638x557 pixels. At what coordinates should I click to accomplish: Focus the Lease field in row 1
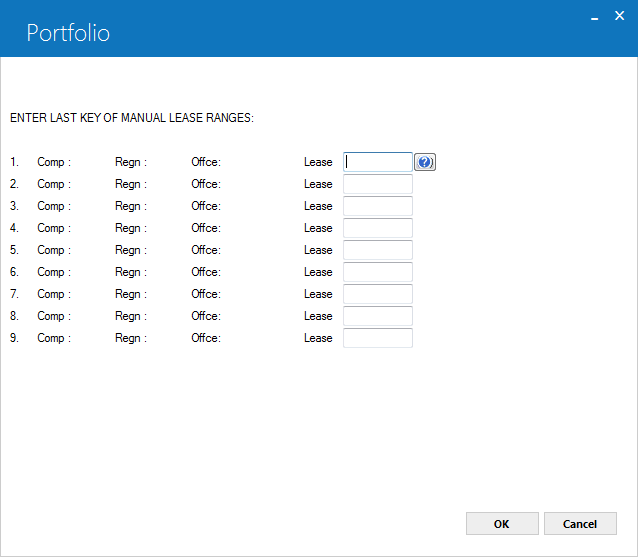[x=378, y=162]
